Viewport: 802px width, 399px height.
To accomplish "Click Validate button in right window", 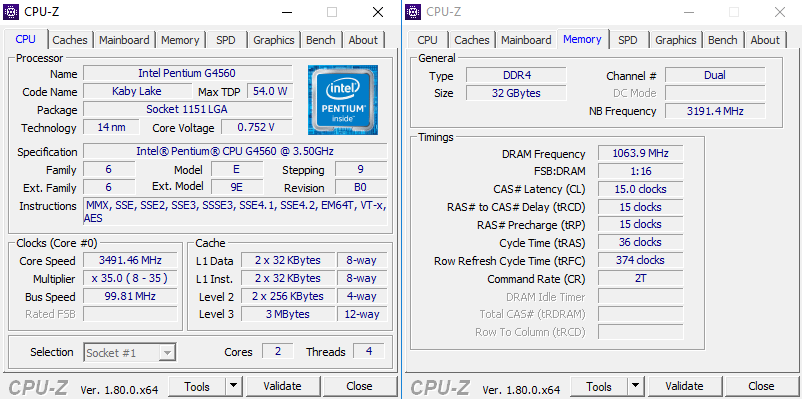I will click(x=684, y=386).
